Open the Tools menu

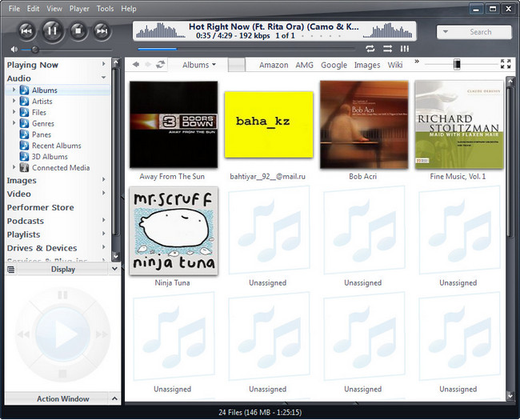click(x=105, y=9)
